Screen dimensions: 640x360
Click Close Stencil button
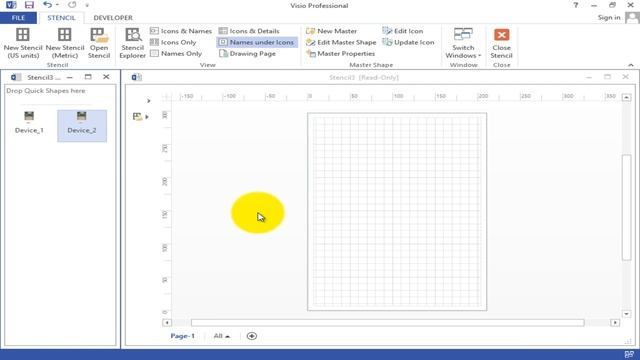[501, 43]
